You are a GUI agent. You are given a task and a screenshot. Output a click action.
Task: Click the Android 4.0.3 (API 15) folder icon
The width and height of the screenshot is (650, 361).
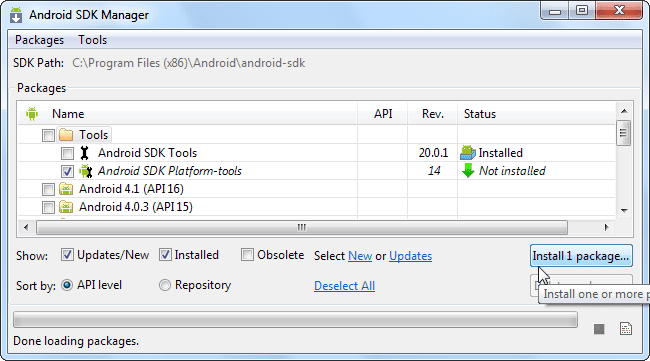pyautogui.click(x=66, y=207)
